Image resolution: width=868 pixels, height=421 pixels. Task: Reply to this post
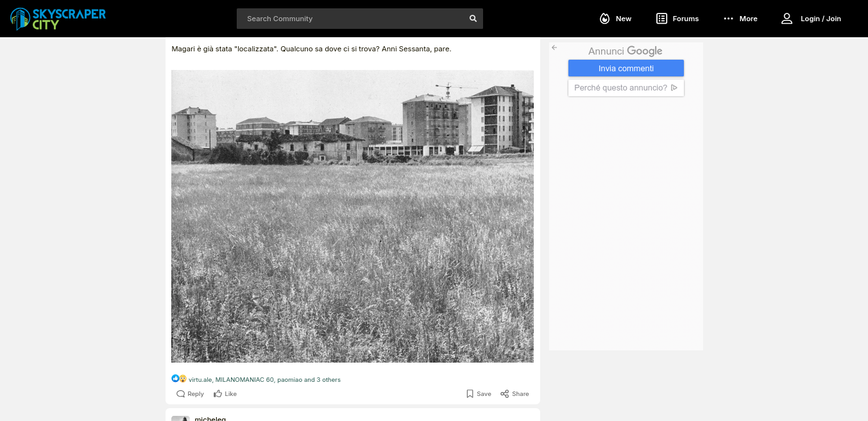click(190, 394)
